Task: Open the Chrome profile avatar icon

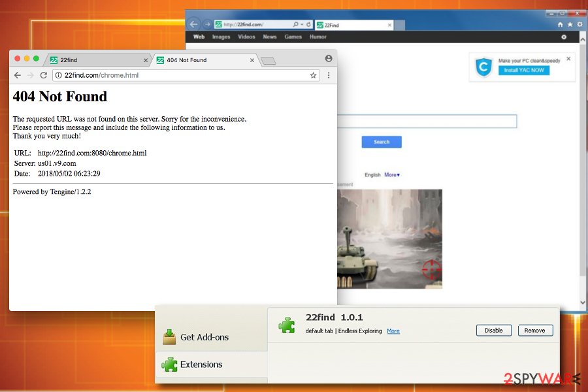Action: (x=329, y=58)
